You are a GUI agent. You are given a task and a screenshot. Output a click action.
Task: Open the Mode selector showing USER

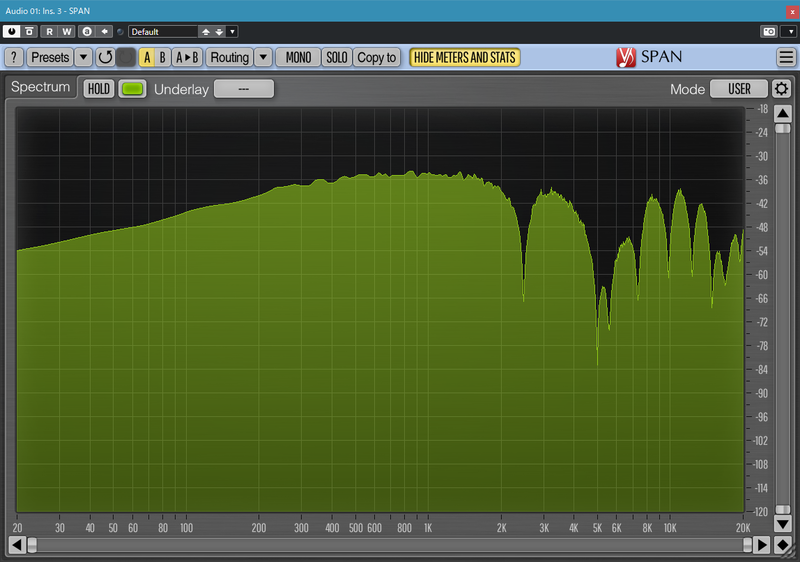tap(739, 89)
